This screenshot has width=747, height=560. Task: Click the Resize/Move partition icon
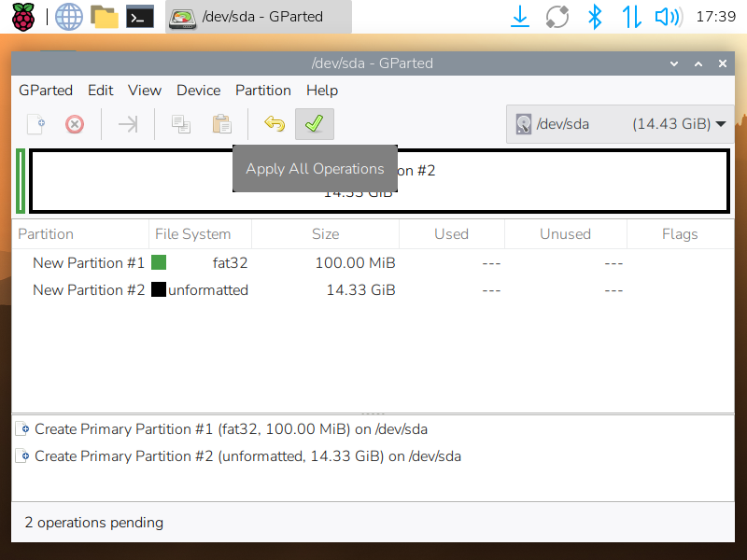tap(128, 124)
